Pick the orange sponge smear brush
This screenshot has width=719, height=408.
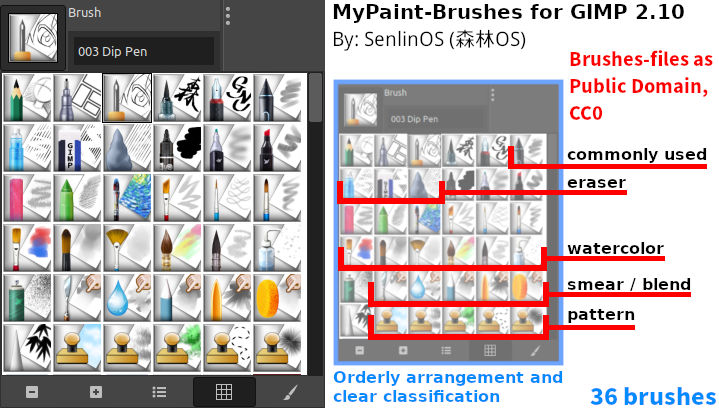tap(277, 298)
